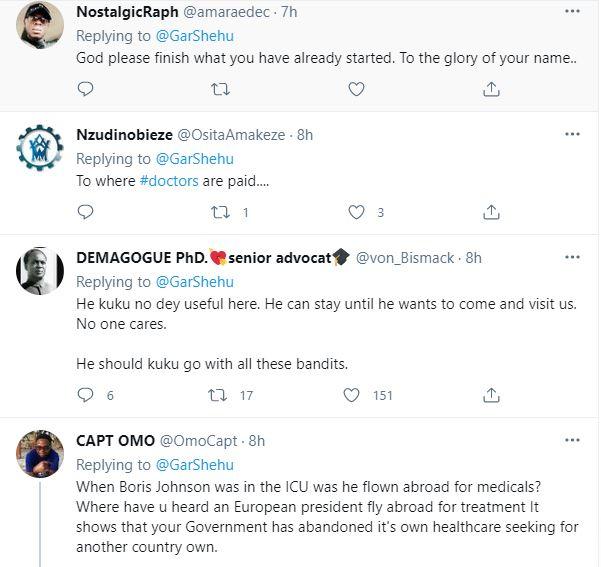This screenshot has height=567, width=601.
Task: Open more options on Nzudinobieze's tweet
Action: pyautogui.click(x=572, y=135)
